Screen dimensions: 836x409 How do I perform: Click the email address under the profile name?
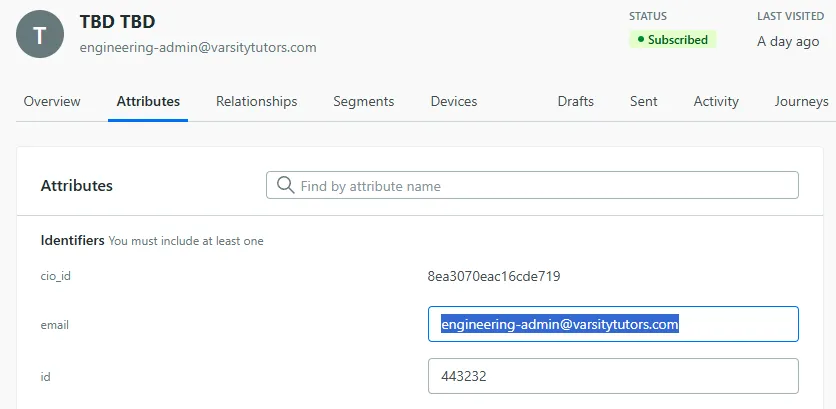(x=198, y=47)
